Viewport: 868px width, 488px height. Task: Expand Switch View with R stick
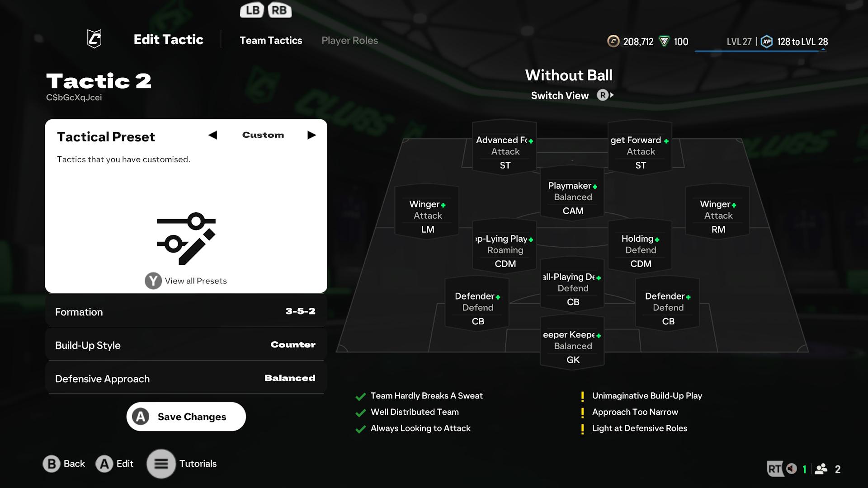click(604, 95)
